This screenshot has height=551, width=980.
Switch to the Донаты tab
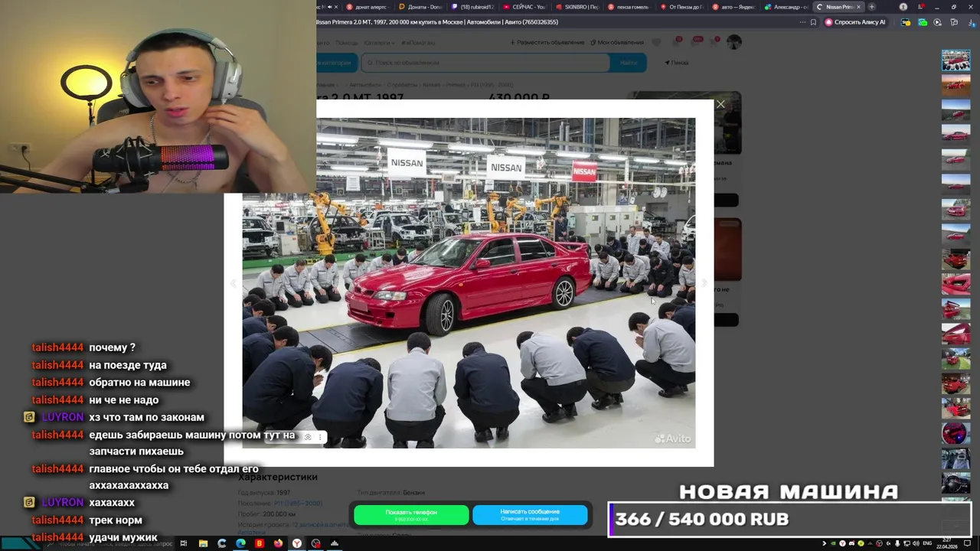(421, 7)
